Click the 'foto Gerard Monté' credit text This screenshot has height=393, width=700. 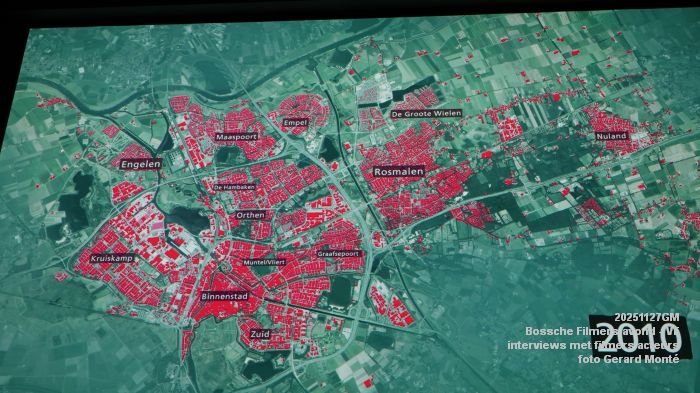(x=629, y=359)
